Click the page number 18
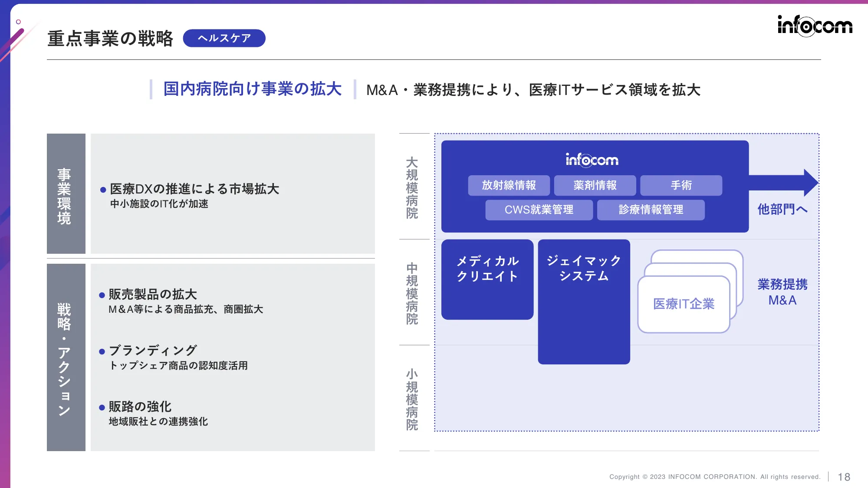The height and width of the screenshot is (488, 868). [x=844, y=477]
